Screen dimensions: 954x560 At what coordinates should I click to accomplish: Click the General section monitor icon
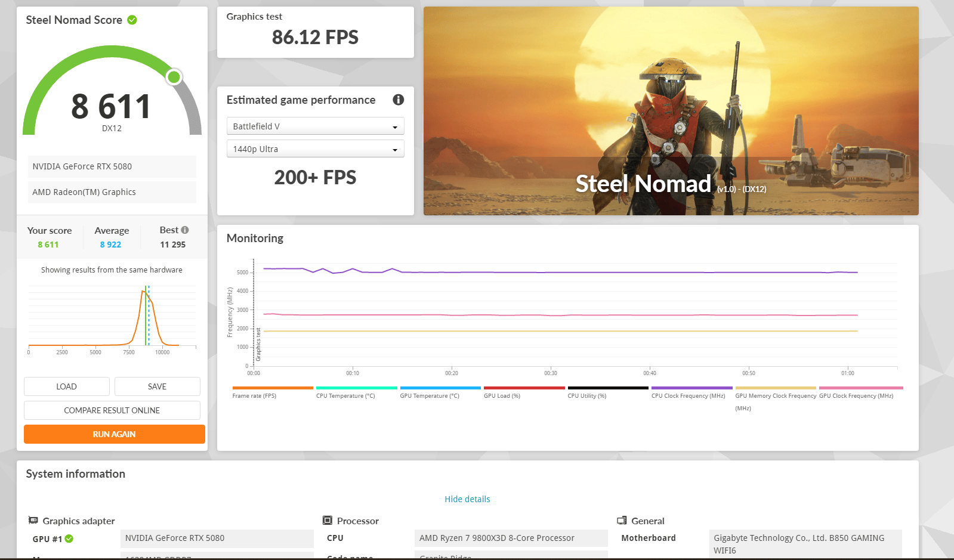click(622, 521)
